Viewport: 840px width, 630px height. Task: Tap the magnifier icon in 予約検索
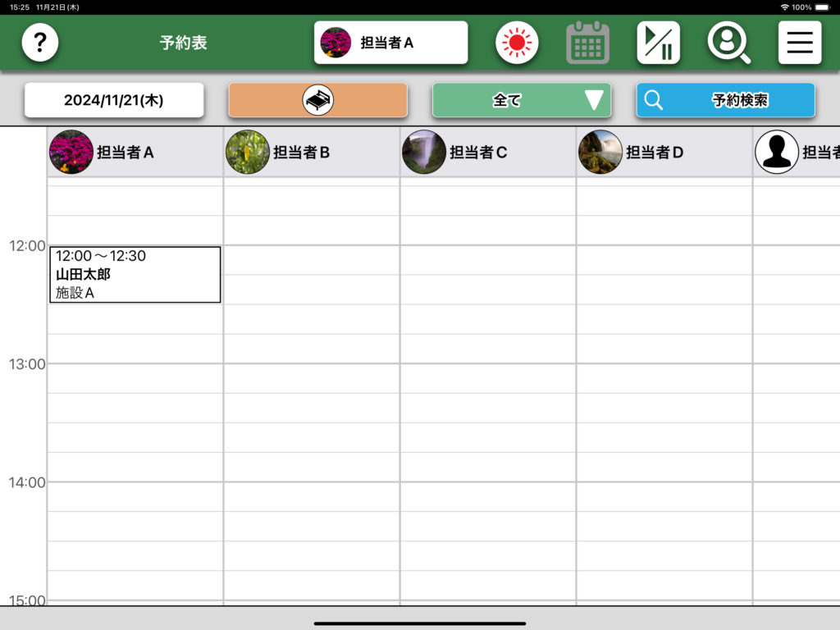tap(654, 100)
